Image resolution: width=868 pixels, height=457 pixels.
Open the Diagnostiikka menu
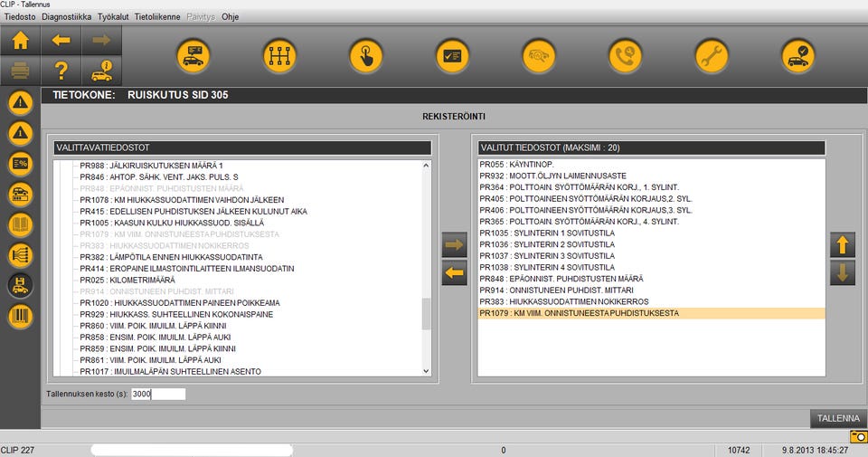click(x=68, y=17)
